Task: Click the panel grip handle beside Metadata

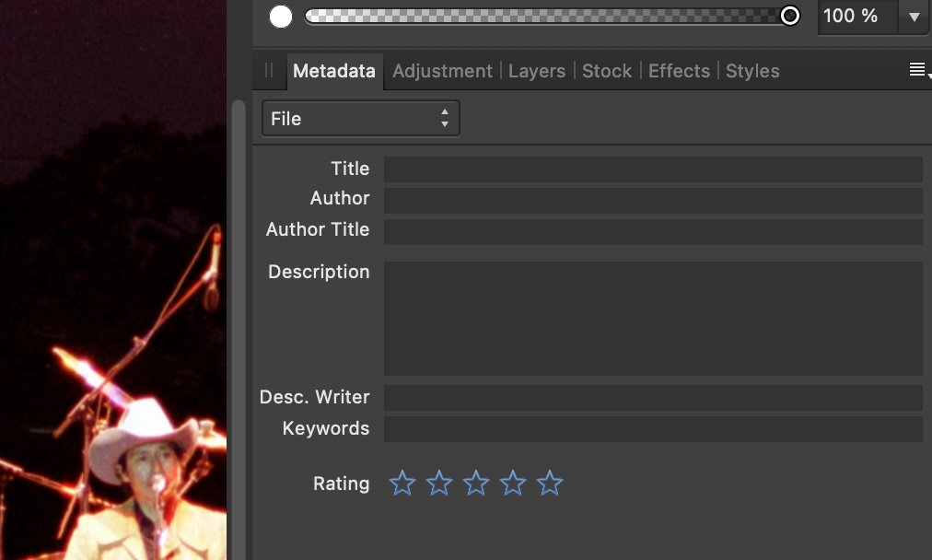Action: coord(269,71)
